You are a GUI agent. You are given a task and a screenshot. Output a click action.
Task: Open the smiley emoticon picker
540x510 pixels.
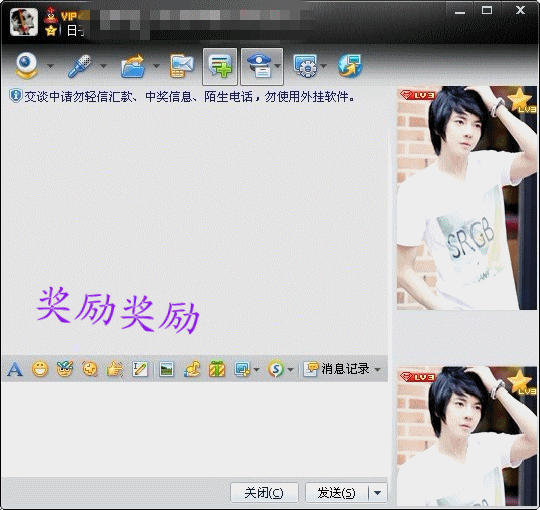pos(40,370)
